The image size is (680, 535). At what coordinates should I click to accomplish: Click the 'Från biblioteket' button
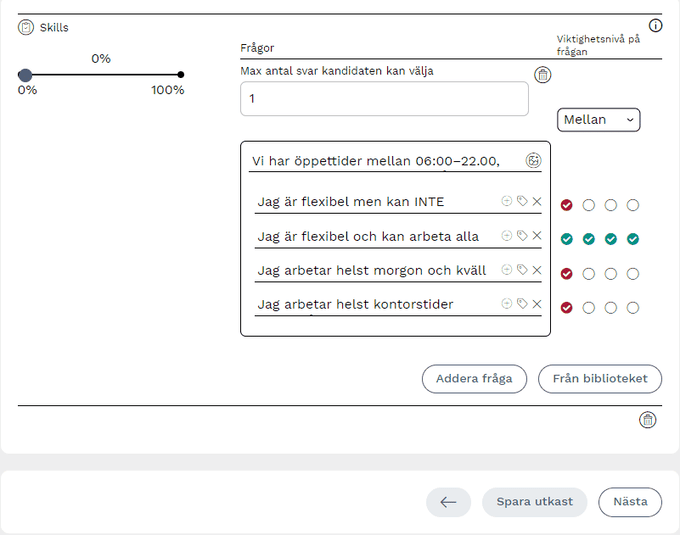point(600,379)
